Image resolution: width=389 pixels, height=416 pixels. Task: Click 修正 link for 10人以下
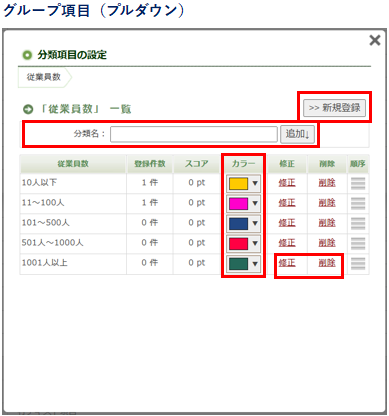coord(287,183)
